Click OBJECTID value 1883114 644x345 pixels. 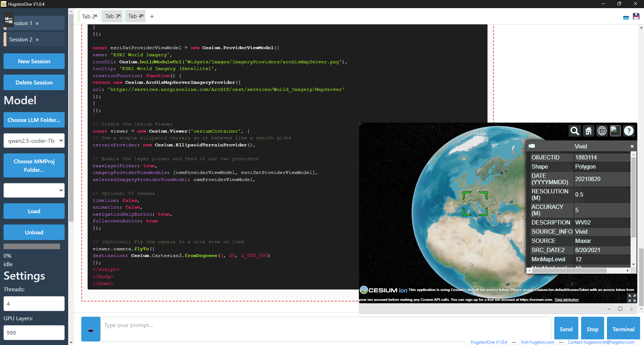(x=586, y=157)
